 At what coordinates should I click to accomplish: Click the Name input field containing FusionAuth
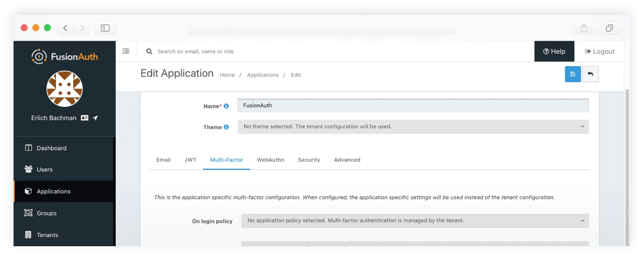[x=413, y=105]
